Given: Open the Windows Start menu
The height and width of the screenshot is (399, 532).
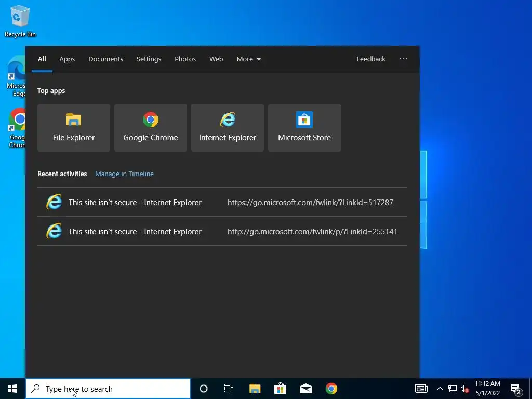Looking at the screenshot, I should tap(12, 389).
